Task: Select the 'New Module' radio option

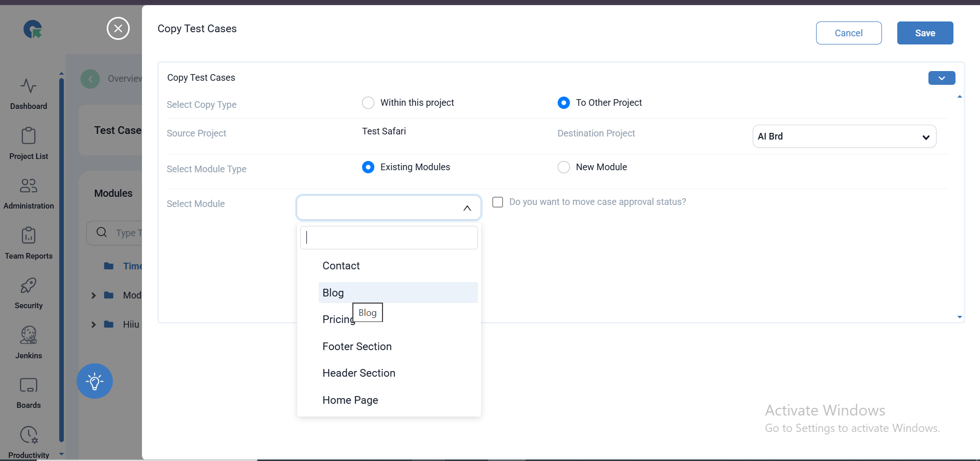Action: [x=564, y=167]
